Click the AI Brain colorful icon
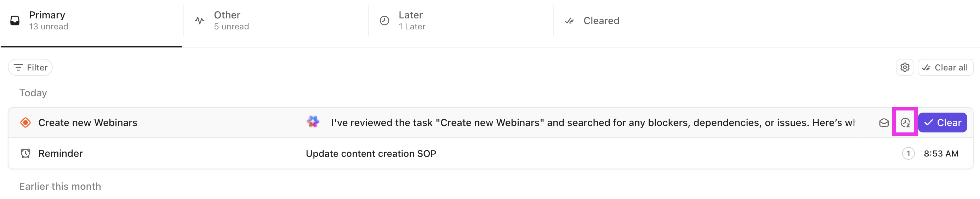This screenshot has height=199, width=980. pyautogui.click(x=313, y=122)
